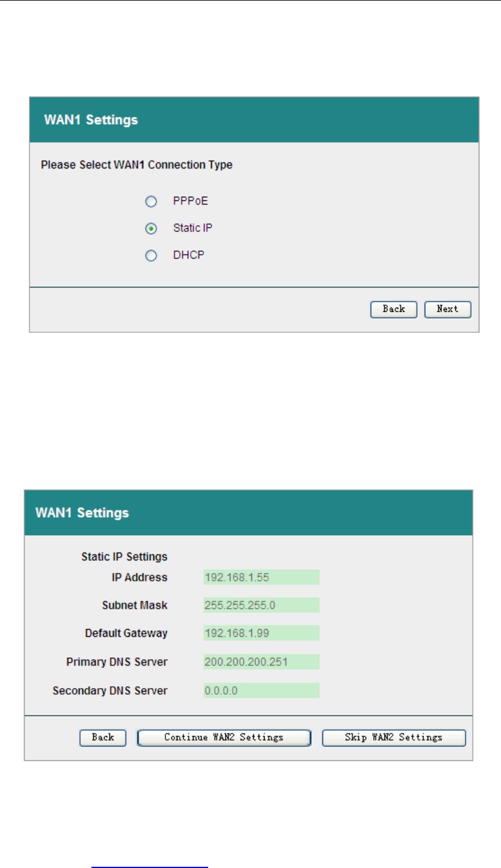This screenshot has width=501, height=868.
Task: Select the PPPoE connection type radio button
Action: [x=152, y=201]
